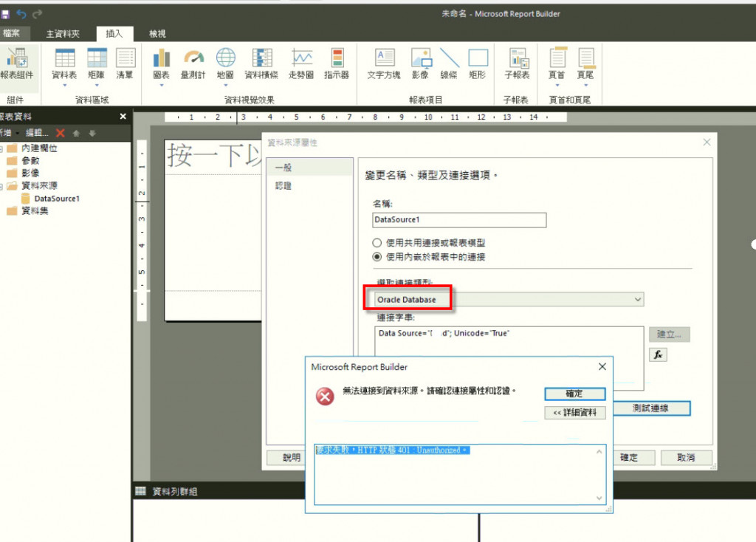Insert a 地圖 map icon
The image size is (756, 542).
click(226, 58)
